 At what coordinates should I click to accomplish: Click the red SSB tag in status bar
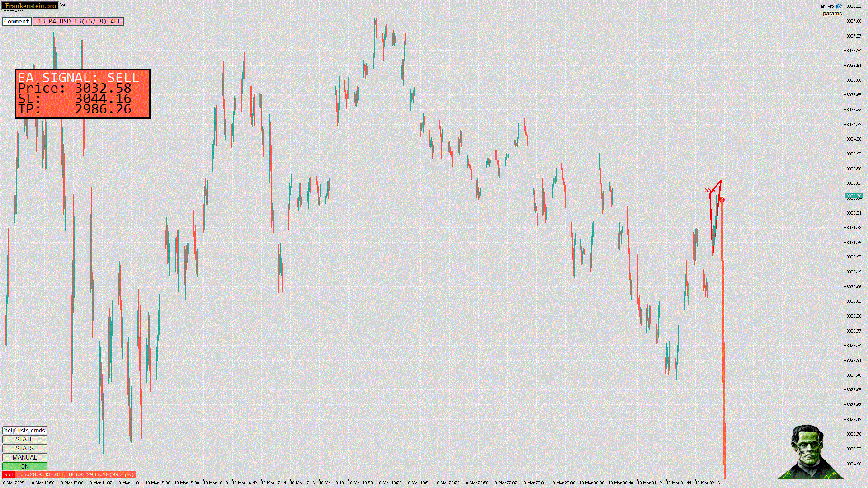(9, 474)
